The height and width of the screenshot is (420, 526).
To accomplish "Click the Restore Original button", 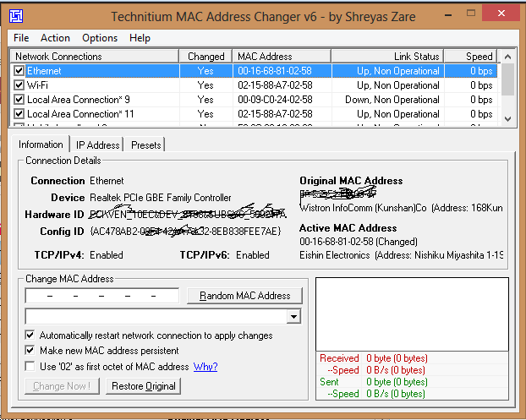I will point(143,386).
